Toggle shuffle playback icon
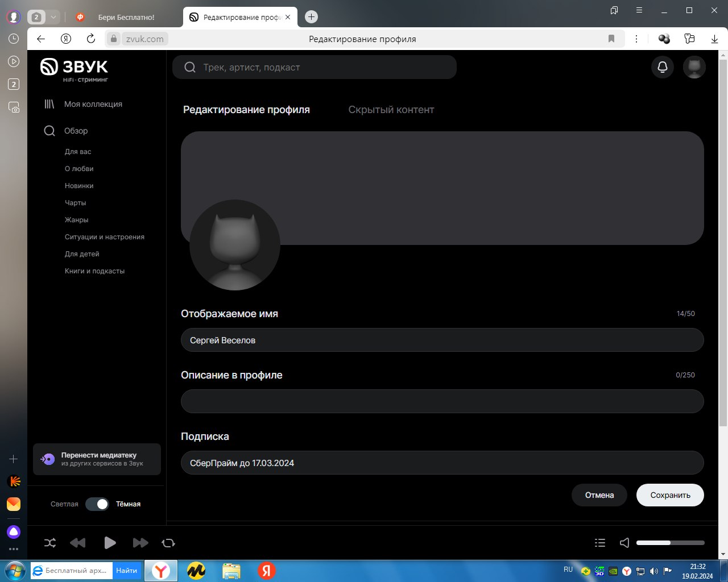 tap(50, 543)
